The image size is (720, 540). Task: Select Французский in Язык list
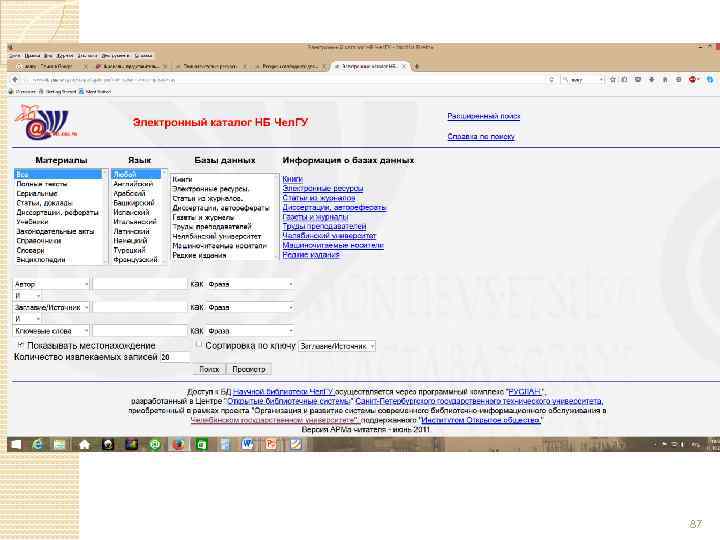point(136,259)
